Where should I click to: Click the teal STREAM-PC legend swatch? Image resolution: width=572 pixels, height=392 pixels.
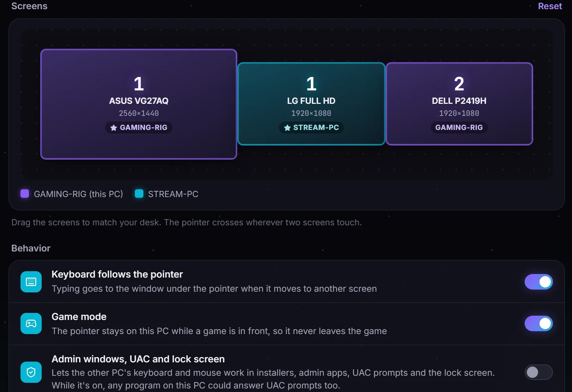(139, 194)
